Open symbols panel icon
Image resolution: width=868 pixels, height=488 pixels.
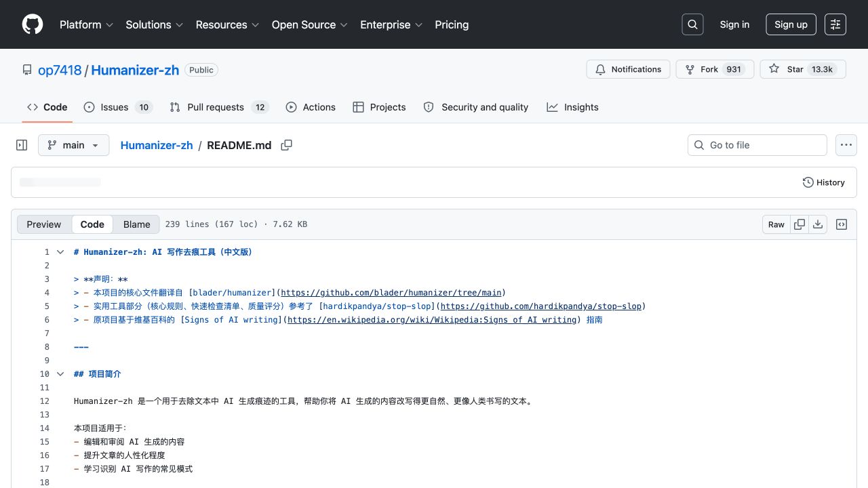[842, 224]
